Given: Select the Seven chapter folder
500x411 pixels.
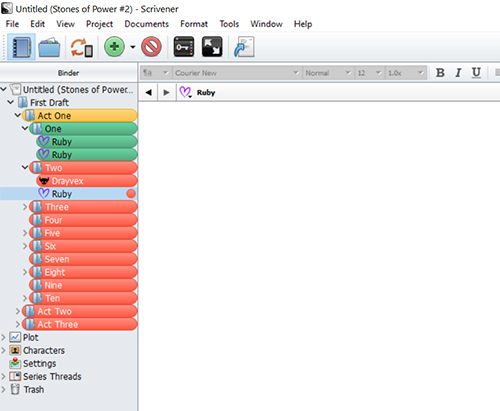Looking at the screenshot, I should coord(83,259).
